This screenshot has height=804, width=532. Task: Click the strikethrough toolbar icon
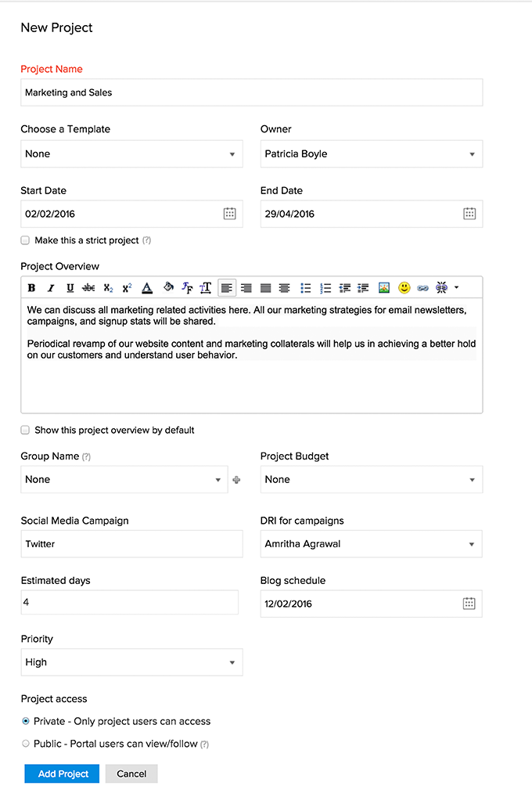(88, 288)
